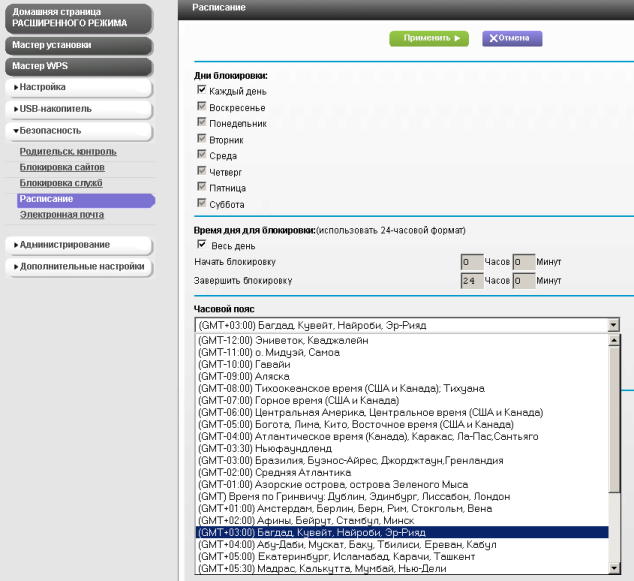Open Домашняя страница РАСШИРЕННОГО РЕЖИМА
This screenshot has height=581, width=634.
[x=79, y=18]
